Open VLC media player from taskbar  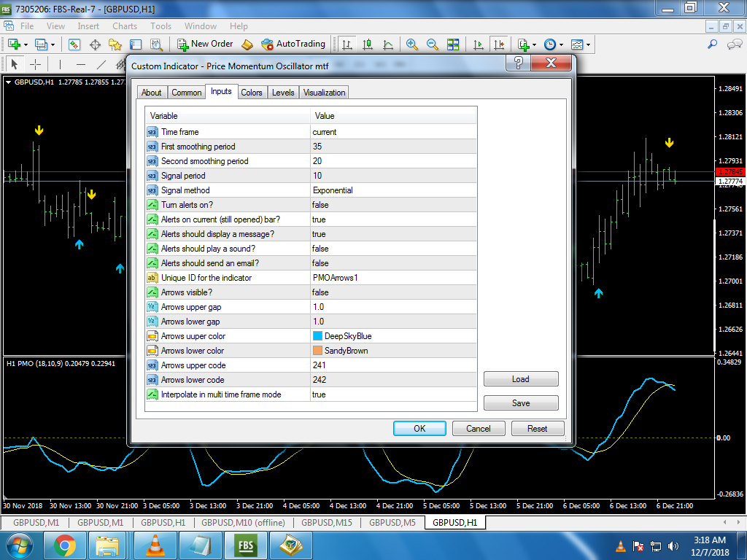pyautogui.click(x=155, y=545)
